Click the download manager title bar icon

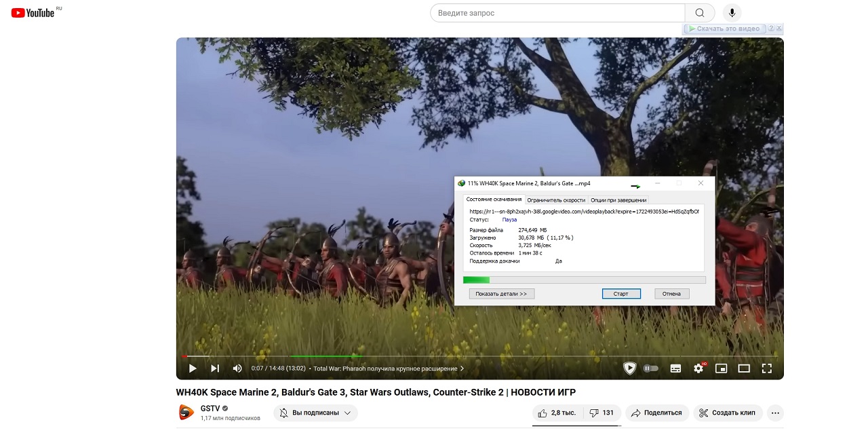[x=462, y=183]
